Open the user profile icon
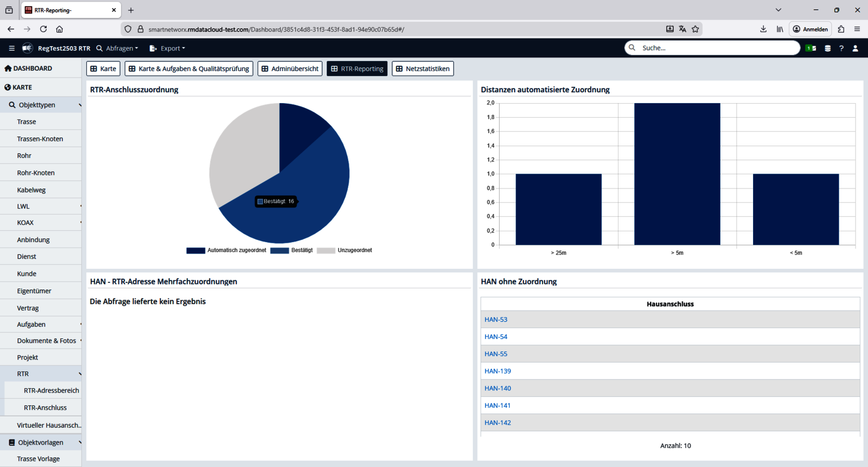The height and width of the screenshot is (467, 868). coord(856,48)
